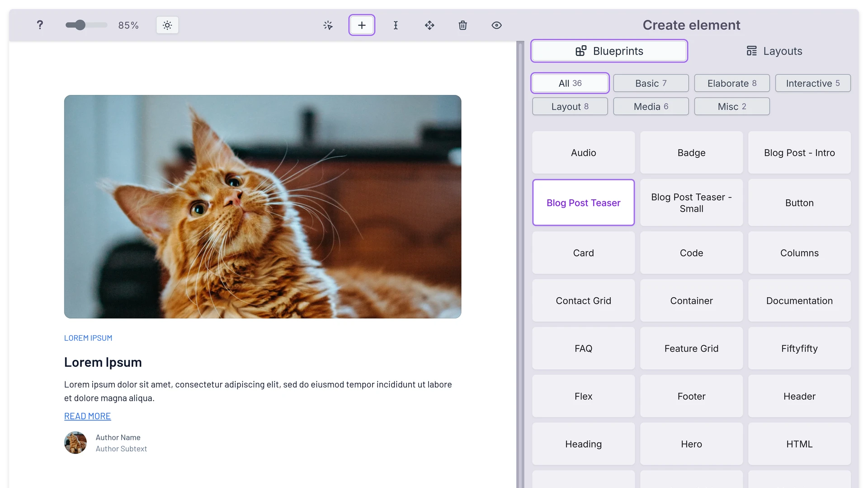Filter by Media 6 category
The width and height of the screenshot is (868, 488).
(651, 107)
